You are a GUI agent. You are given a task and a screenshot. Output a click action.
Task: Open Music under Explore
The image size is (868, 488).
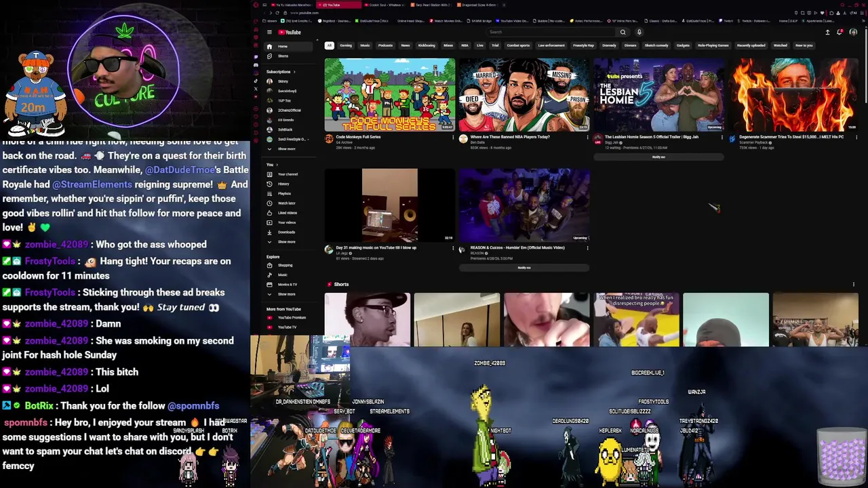tap(290, 274)
